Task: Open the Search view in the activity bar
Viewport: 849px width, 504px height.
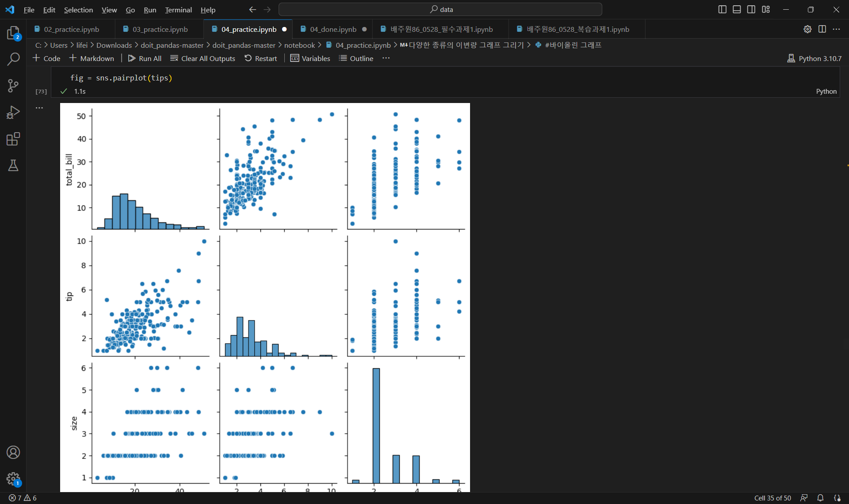Action: pos(13,59)
